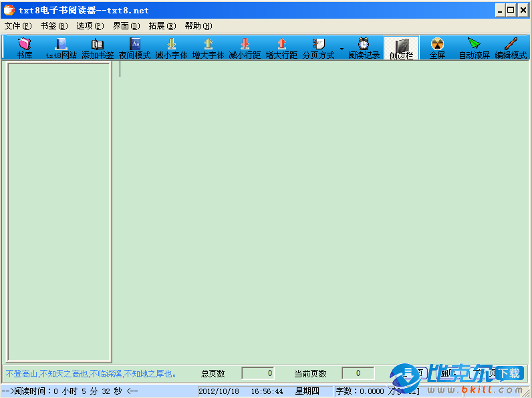Open the 书库 library icon
The image size is (532, 398).
[24, 48]
